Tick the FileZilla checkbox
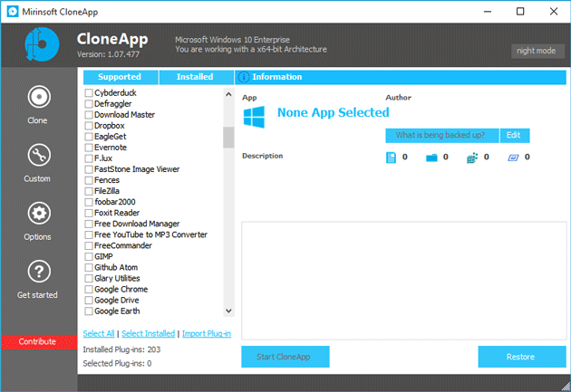 (89, 191)
